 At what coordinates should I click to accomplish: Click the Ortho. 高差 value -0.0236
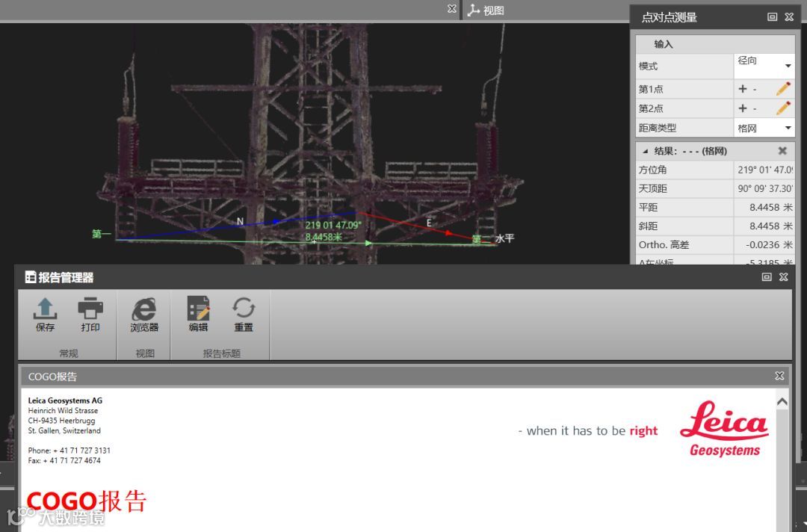[769, 245]
